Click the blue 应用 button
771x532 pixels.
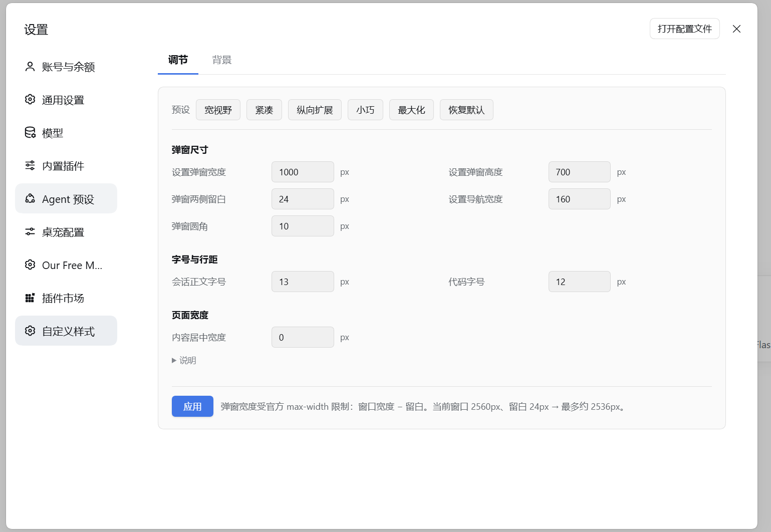(192, 406)
